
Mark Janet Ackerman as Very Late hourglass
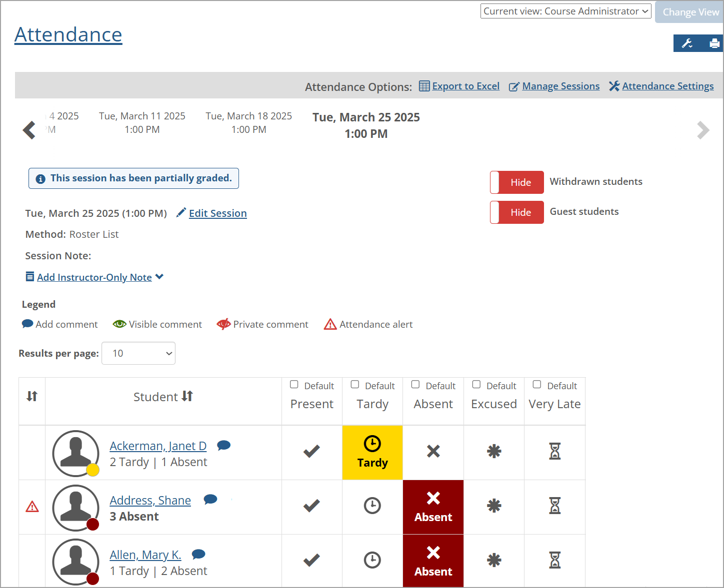point(554,452)
